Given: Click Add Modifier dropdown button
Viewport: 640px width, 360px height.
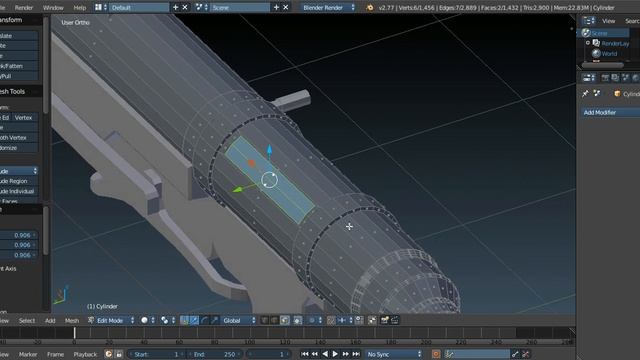Looking at the screenshot, I should coord(610,112).
